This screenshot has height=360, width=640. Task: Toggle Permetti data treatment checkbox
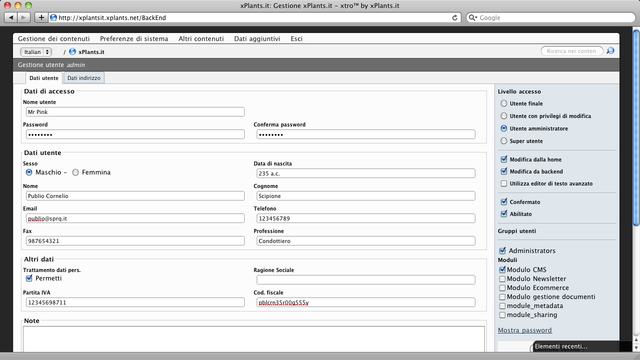[x=29, y=278]
